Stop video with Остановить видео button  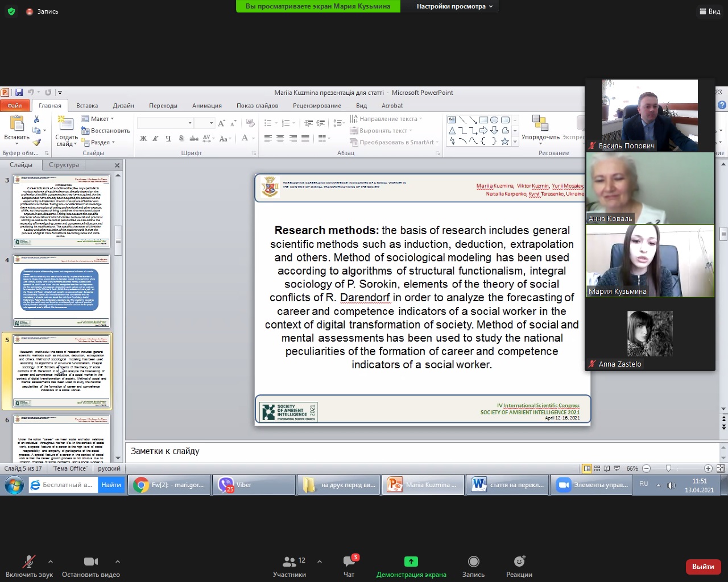click(90, 566)
